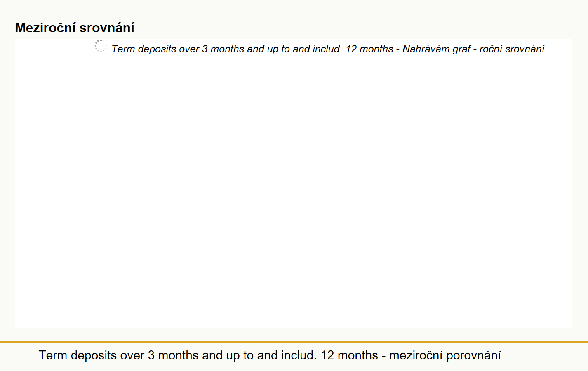Select the 'Meziroční srovnání' heading
The height and width of the screenshot is (371, 588).
pyautogui.click(x=75, y=28)
